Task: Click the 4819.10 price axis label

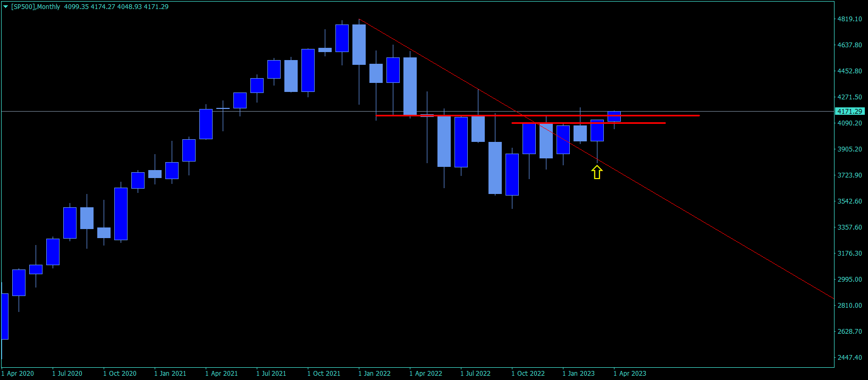Action: 850,19
